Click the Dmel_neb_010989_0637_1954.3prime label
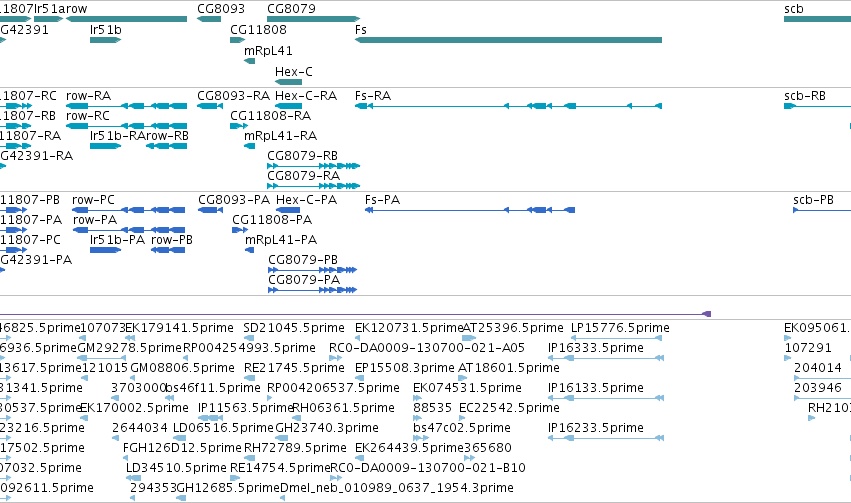 [397, 488]
